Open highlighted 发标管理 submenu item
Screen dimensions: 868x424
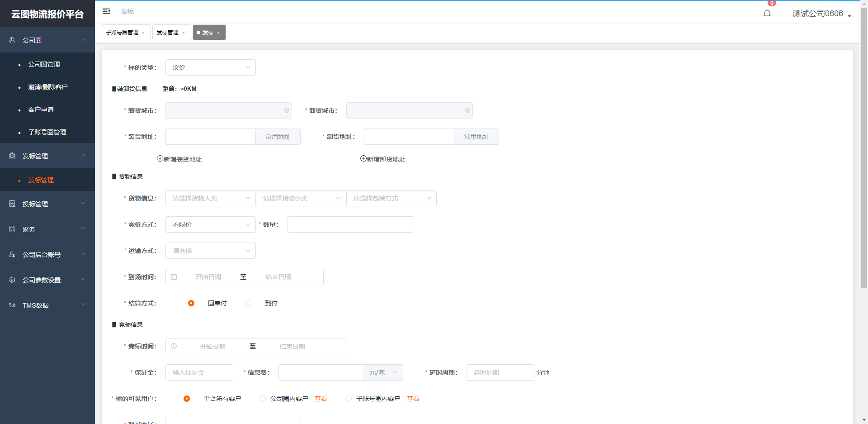47,180
